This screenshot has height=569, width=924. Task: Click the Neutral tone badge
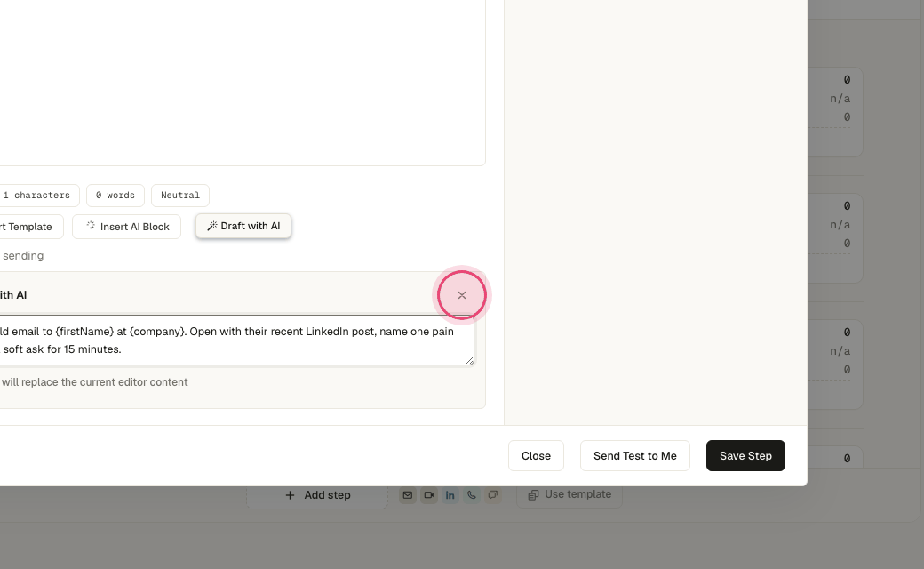(180, 196)
